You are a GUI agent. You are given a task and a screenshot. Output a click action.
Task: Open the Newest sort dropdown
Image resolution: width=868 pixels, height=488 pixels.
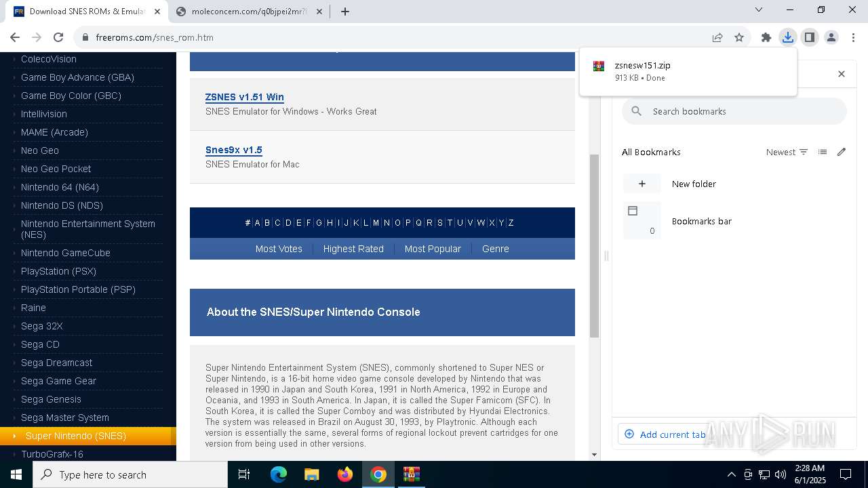pyautogui.click(x=787, y=152)
